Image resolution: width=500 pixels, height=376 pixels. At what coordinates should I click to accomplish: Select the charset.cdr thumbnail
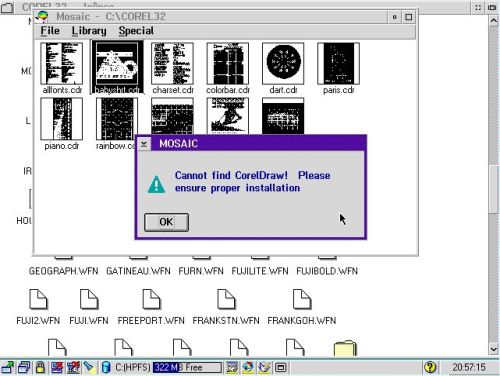pos(172,64)
